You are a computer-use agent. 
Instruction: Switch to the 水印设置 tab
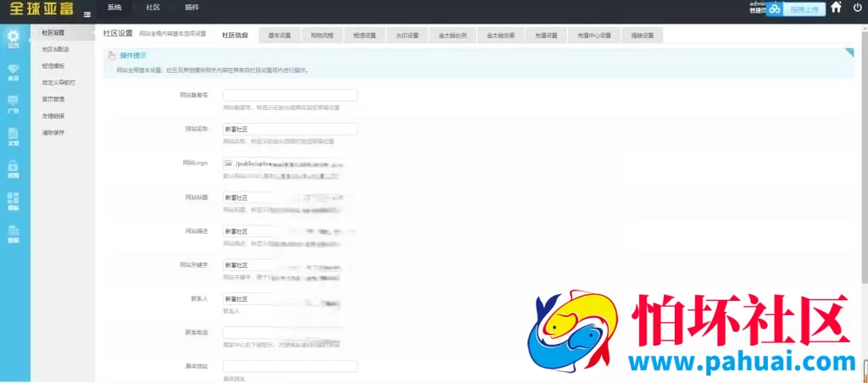(407, 35)
